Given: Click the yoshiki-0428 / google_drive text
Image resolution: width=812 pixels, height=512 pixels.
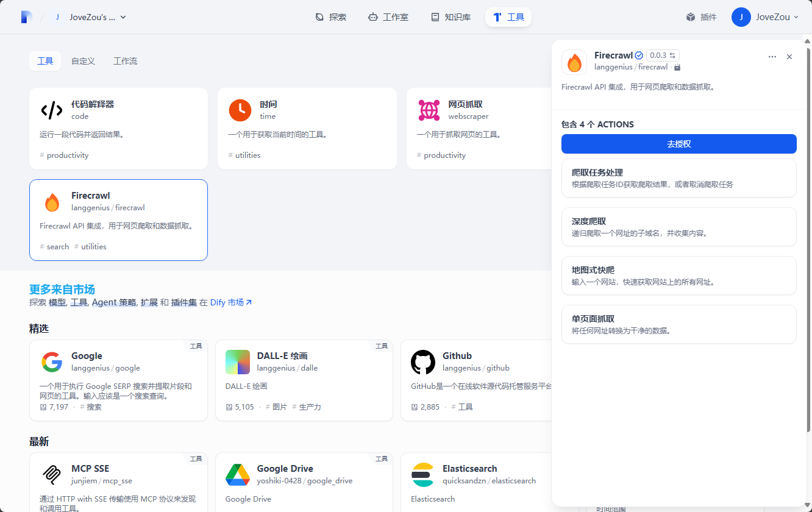Looking at the screenshot, I should 305,481.
